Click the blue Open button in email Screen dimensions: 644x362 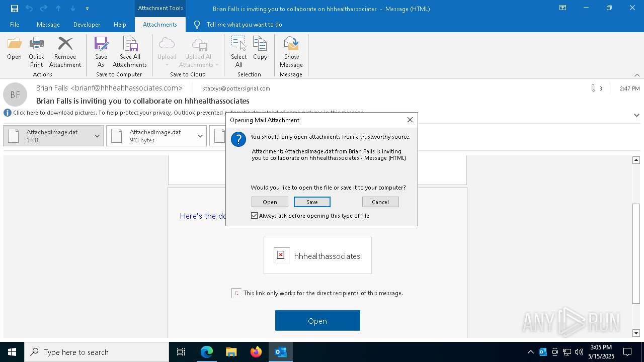(317, 321)
